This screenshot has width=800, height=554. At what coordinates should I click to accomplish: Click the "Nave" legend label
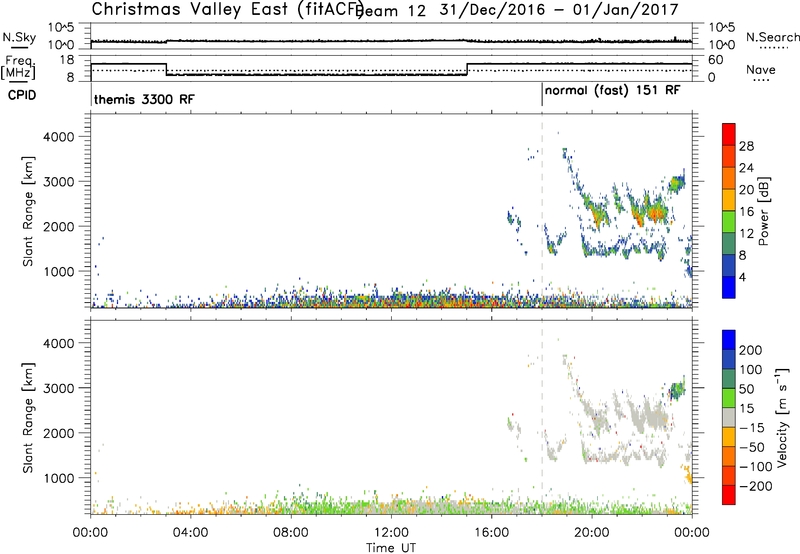tap(761, 70)
